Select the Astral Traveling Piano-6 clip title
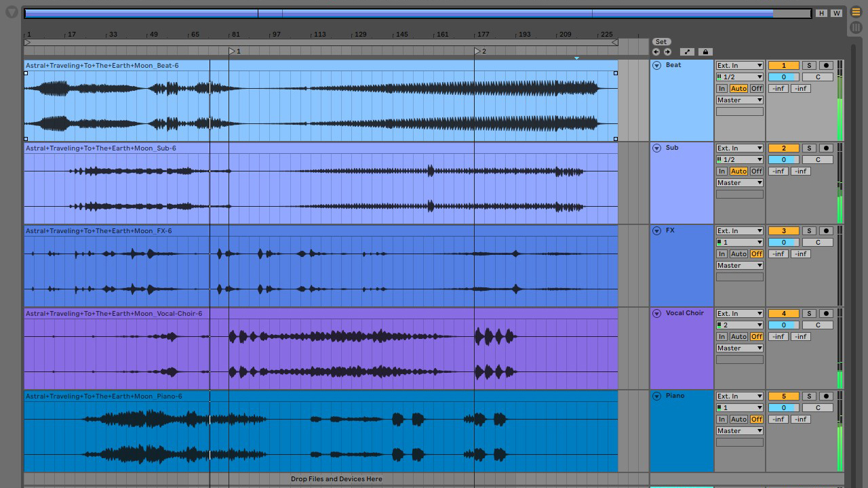The width and height of the screenshot is (868, 488). click(104, 396)
